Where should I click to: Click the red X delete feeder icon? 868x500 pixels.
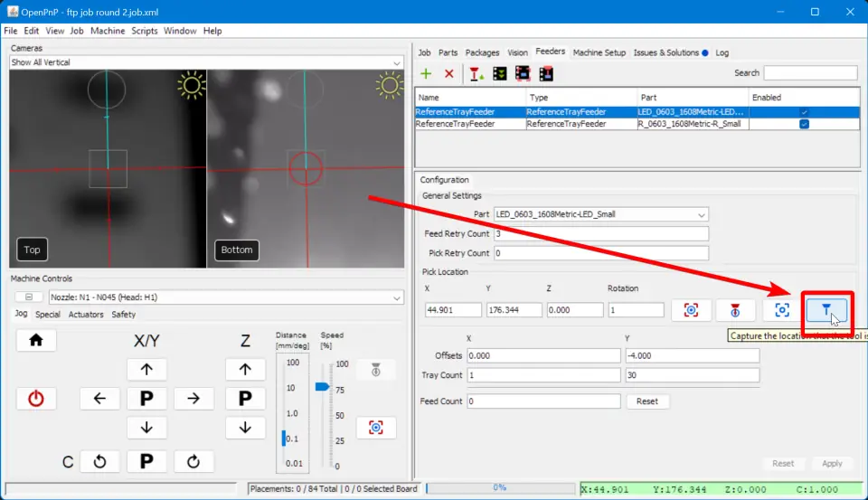(448, 73)
